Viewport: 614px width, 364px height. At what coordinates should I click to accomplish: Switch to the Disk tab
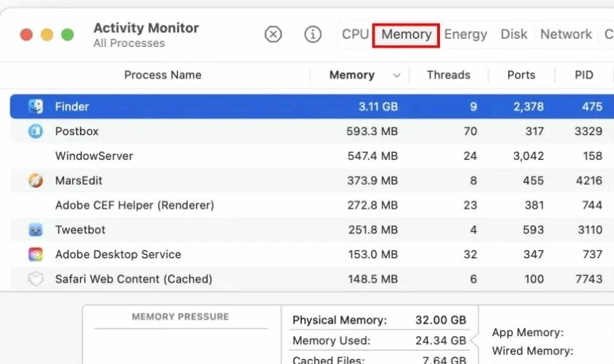click(x=514, y=34)
